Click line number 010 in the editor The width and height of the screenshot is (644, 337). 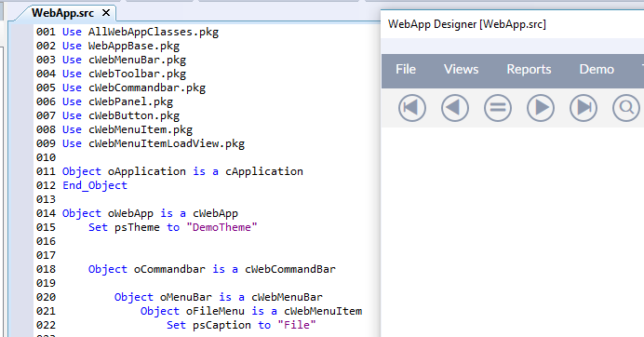click(46, 158)
